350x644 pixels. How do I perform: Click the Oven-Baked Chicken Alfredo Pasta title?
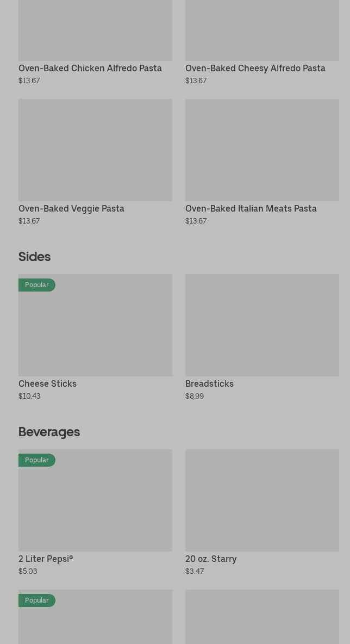click(x=90, y=68)
